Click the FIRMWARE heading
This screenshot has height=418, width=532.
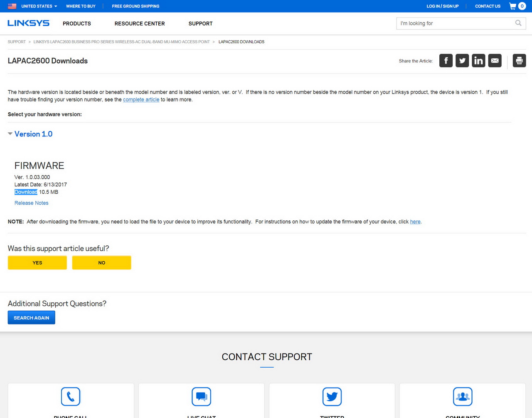coord(39,166)
